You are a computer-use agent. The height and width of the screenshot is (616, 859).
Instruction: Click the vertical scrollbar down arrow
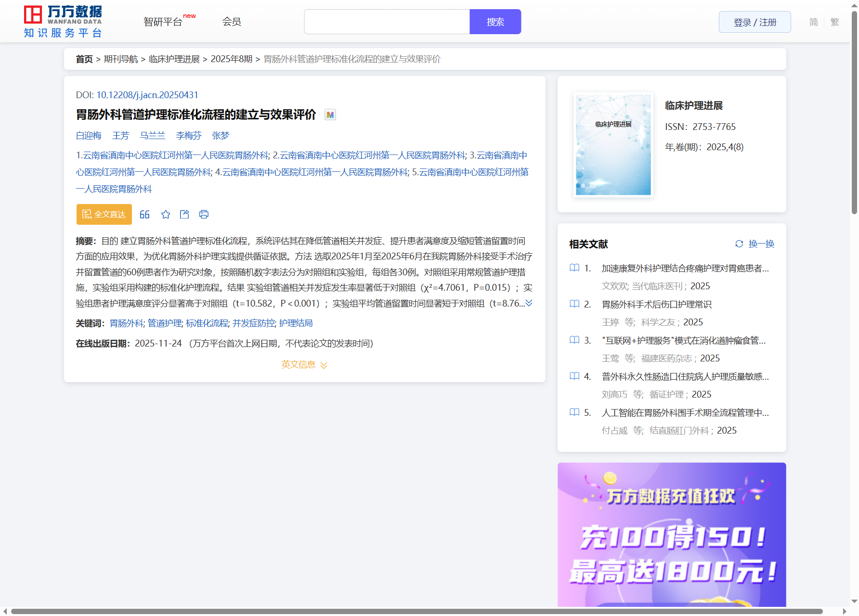pos(854,601)
